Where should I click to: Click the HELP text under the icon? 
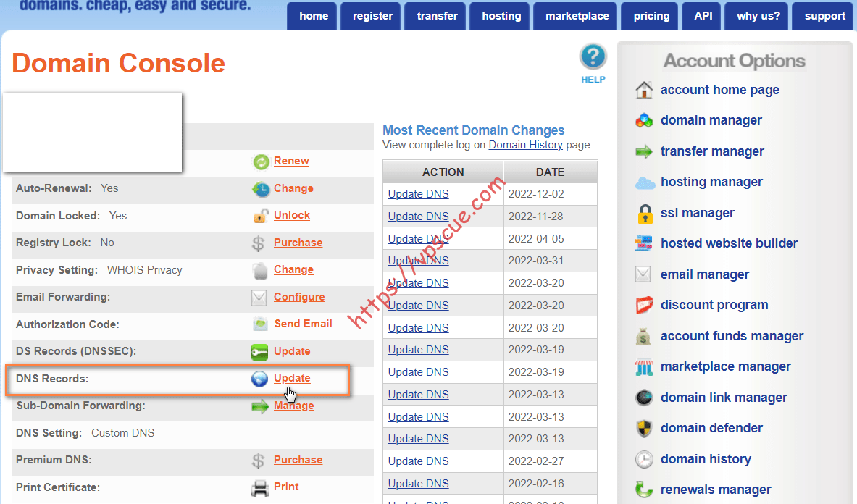coord(593,80)
